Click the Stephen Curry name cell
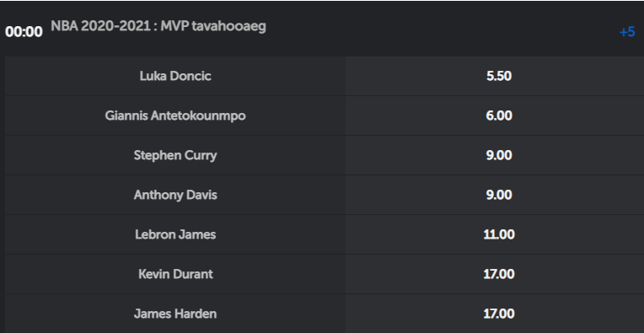Image resolution: width=644 pixels, height=333 pixels. [175, 155]
